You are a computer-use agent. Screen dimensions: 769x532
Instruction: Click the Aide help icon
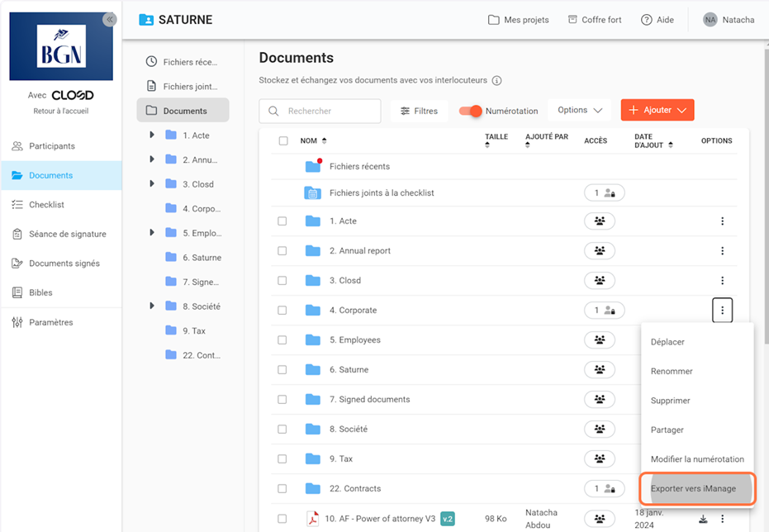(648, 20)
